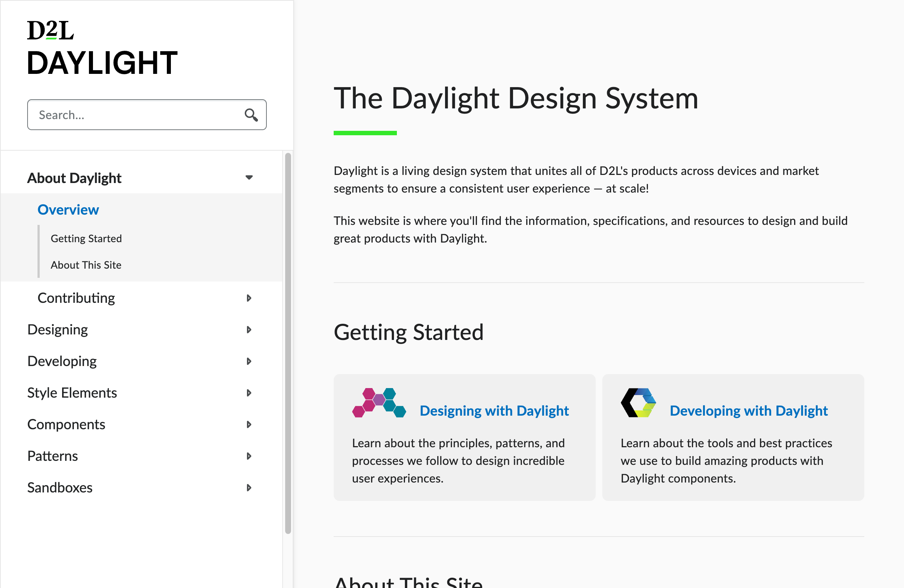Click the D2L logo
Viewport: 904px width, 588px height.
click(x=50, y=31)
